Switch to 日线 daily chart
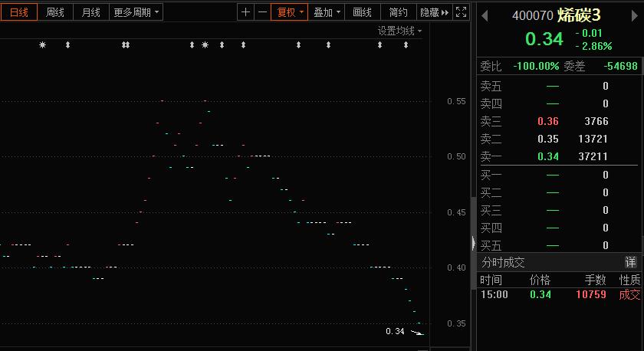644x351 pixels. pos(18,12)
